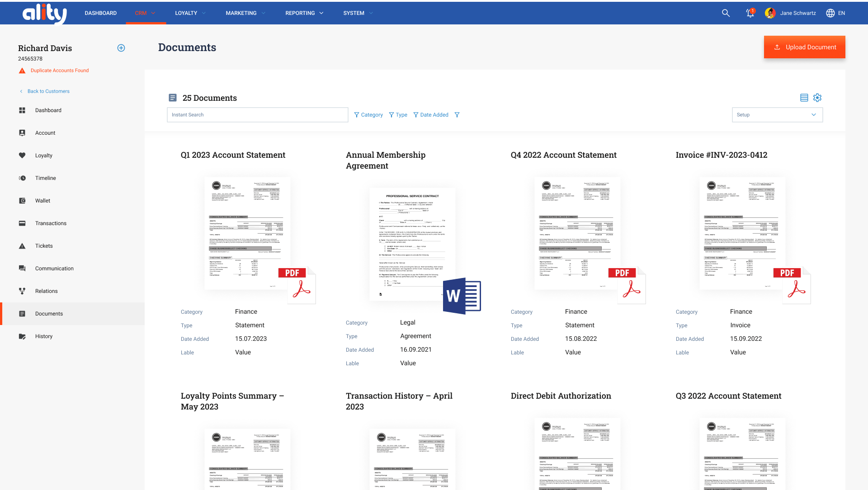
Task: Open documents settings gear icon
Action: pyautogui.click(x=817, y=98)
